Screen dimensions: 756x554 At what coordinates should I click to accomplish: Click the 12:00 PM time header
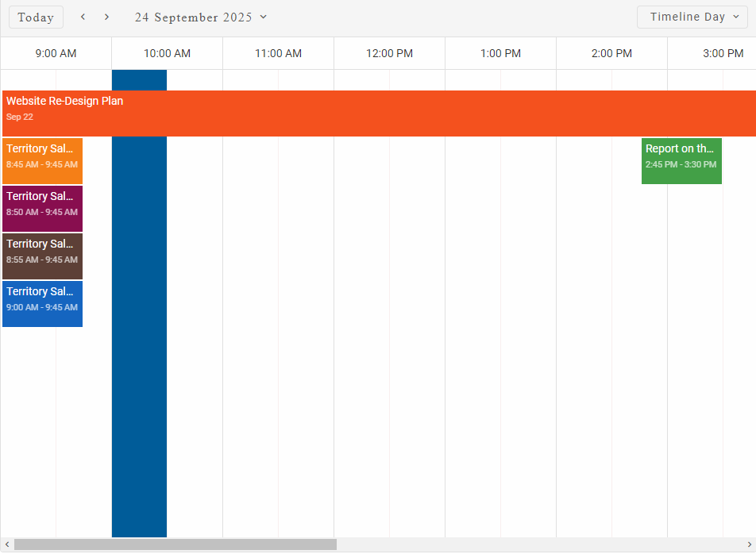pos(389,53)
